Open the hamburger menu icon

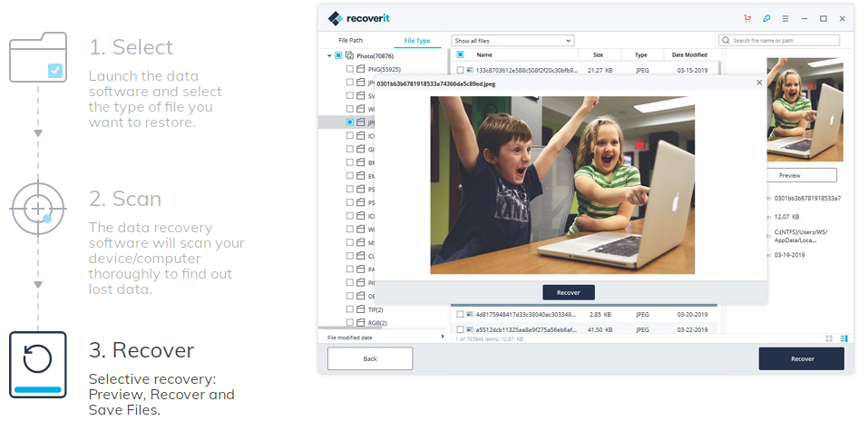[785, 18]
